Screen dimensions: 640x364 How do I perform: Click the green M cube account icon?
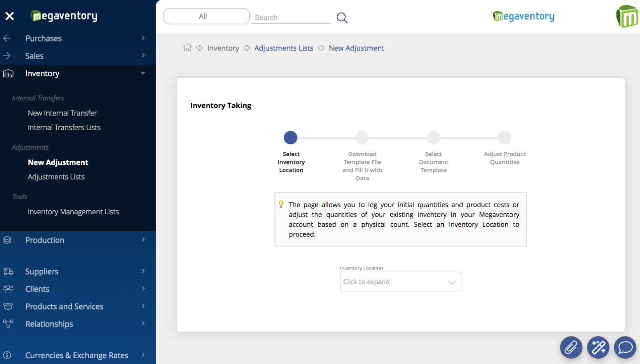pos(627,16)
